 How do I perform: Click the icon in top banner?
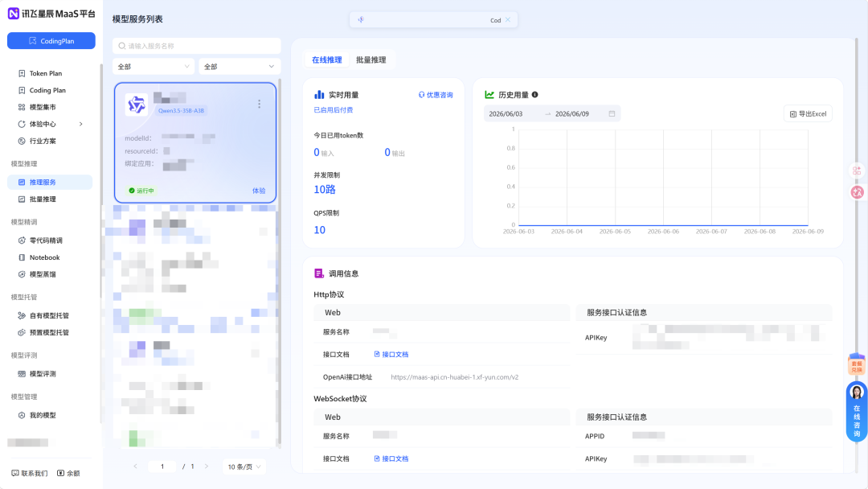pos(361,19)
